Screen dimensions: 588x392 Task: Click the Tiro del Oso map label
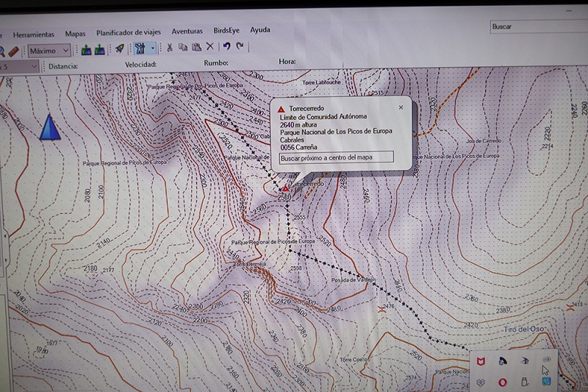click(523, 329)
